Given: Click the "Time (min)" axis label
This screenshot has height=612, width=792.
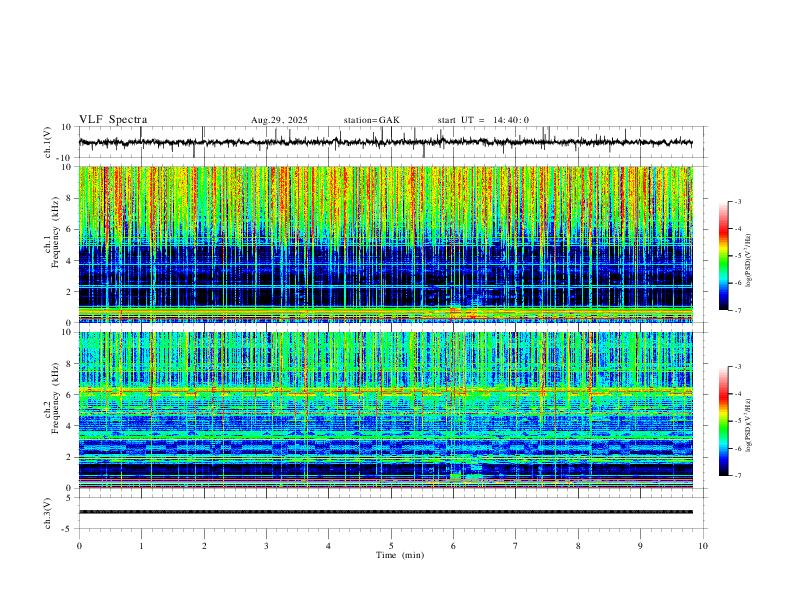Looking at the screenshot, I should point(400,555).
